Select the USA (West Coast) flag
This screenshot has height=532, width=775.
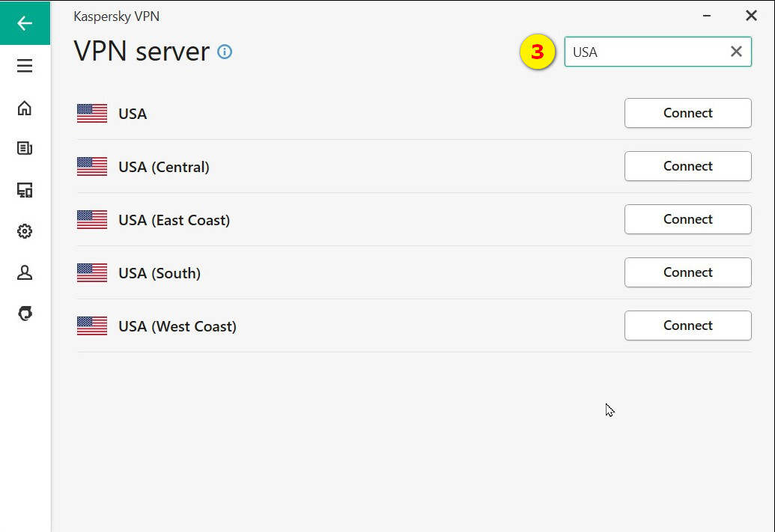click(92, 326)
